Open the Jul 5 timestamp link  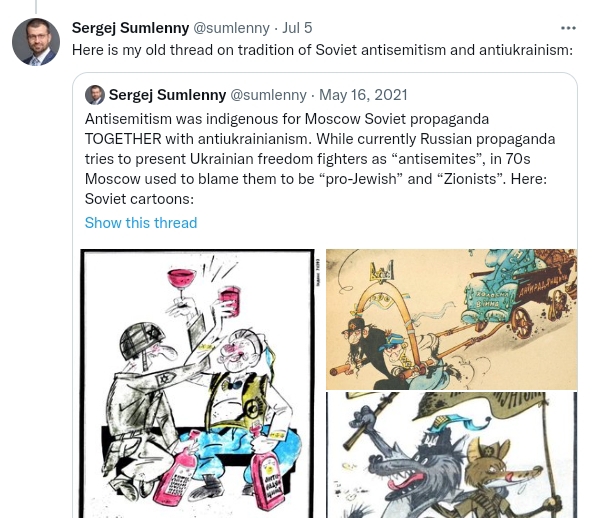297,28
